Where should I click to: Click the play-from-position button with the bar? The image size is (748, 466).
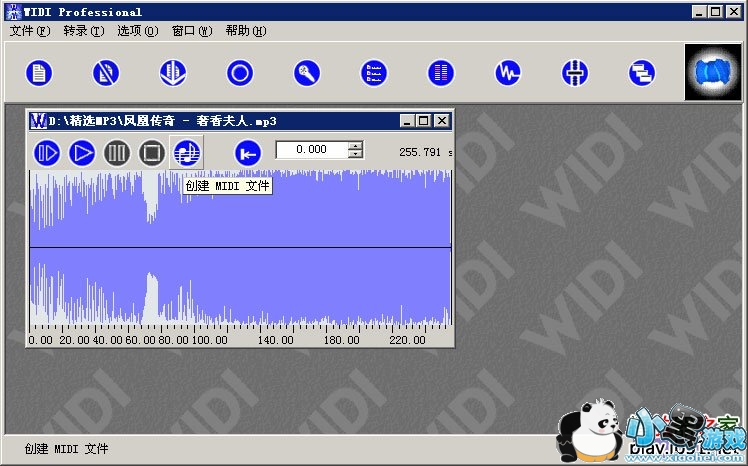pos(47,153)
